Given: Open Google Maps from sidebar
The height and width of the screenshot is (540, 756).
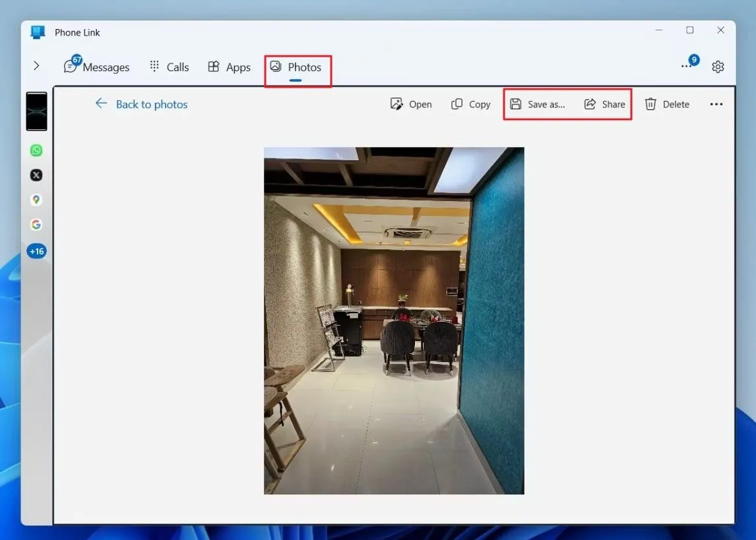Looking at the screenshot, I should coord(36,200).
